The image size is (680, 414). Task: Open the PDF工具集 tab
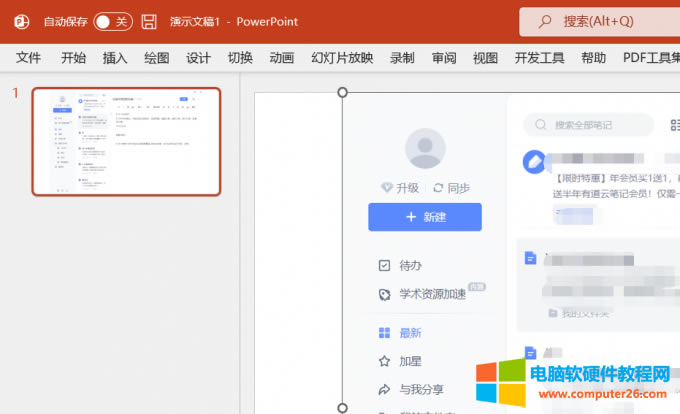651,58
